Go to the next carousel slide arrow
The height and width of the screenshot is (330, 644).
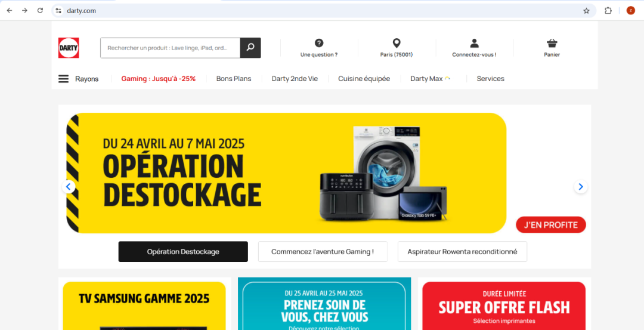[x=581, y=187]
